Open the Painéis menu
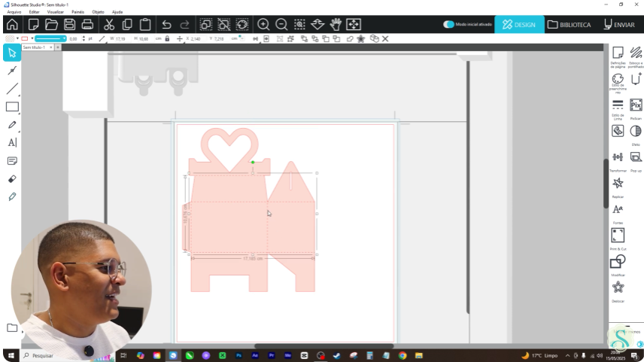 pyautogui.click(x=77, y=12)
